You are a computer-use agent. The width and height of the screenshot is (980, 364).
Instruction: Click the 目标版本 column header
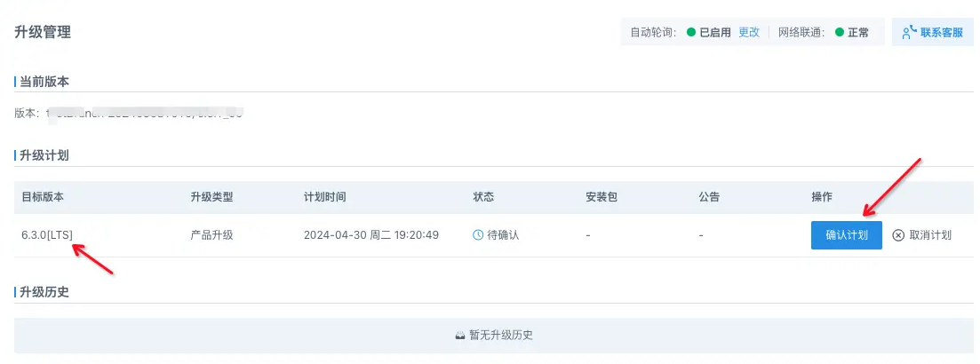(43, 197)
